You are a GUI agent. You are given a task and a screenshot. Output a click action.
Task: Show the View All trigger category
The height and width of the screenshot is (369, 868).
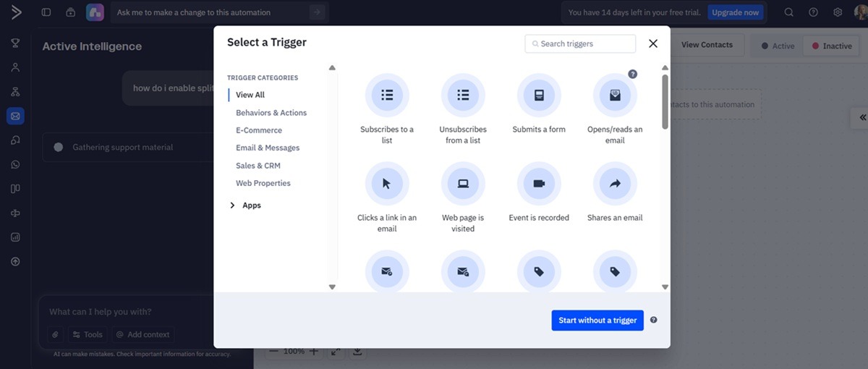click(250, 95)
